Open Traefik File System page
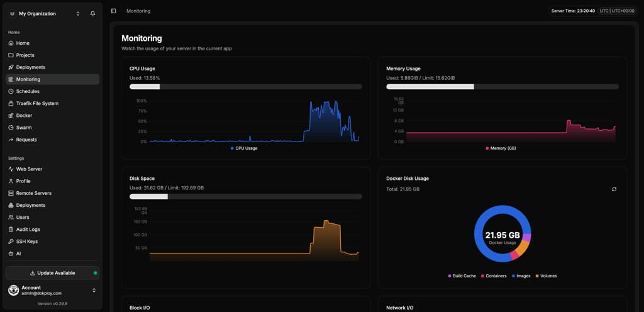Screen dimensions: 644x312 click(x=53, y=103)
